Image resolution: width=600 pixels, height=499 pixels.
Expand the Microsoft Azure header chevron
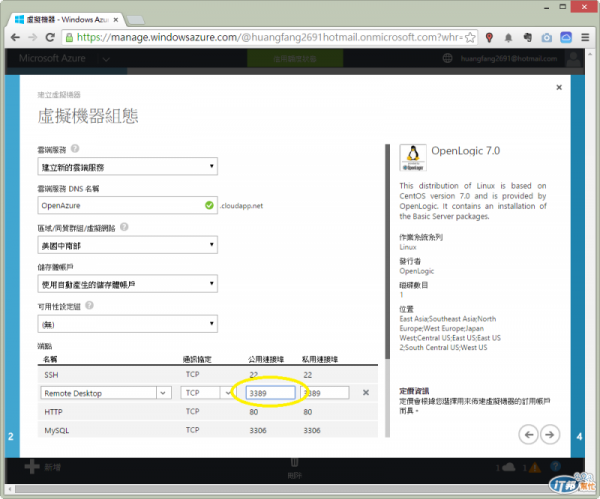106,59
